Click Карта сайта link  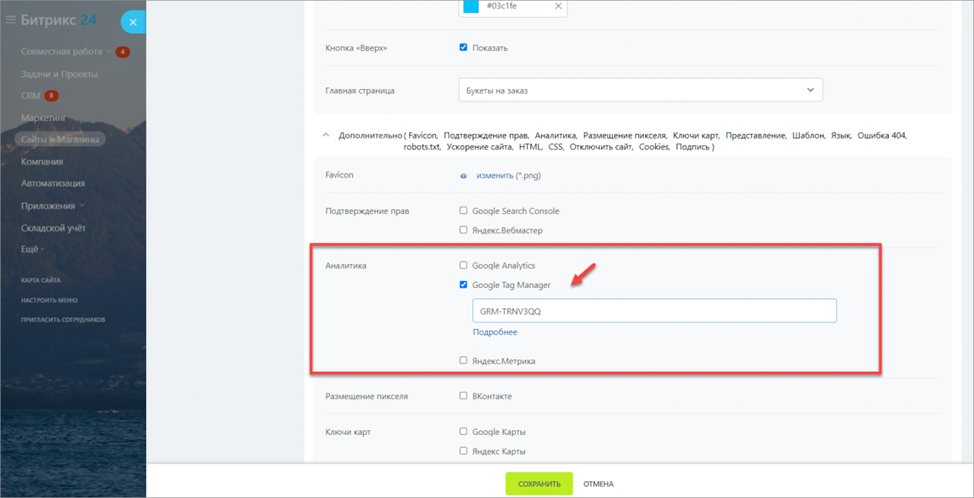click(x=40, y=280)
